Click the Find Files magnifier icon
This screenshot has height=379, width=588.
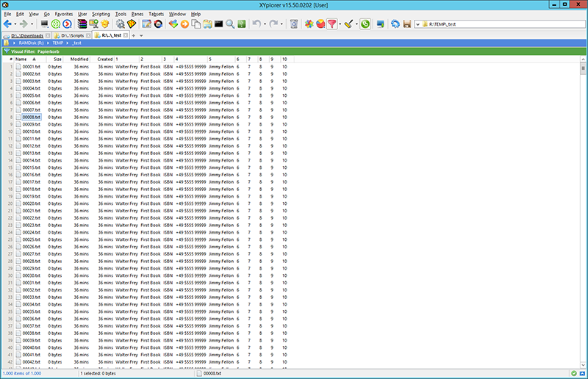point(230,24)
